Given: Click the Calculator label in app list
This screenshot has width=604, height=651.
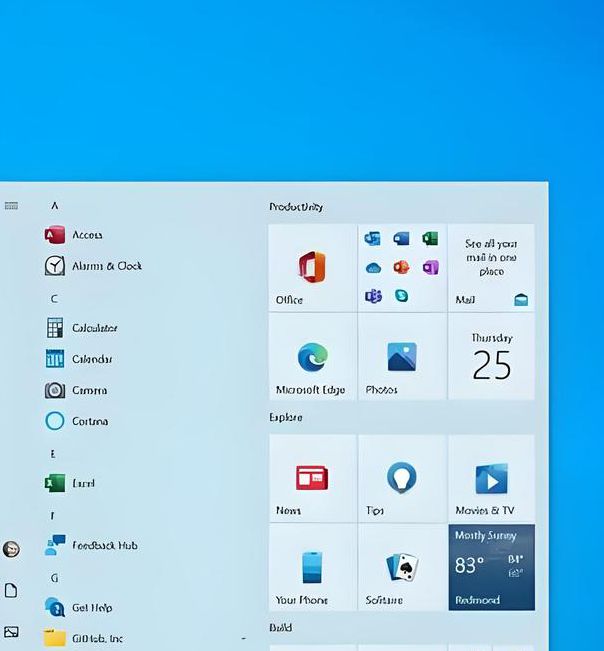Looking at the screenshot, I should (x=95, y=328).
